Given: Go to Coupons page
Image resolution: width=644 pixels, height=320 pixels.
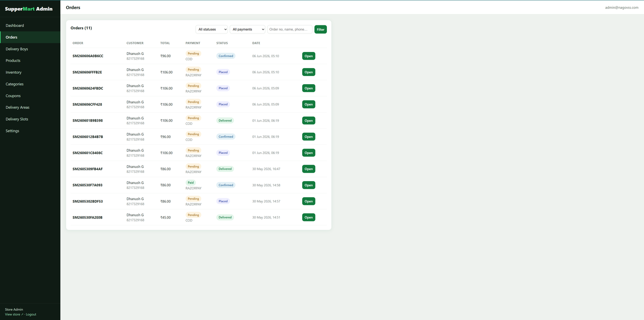Looking at the screenshot, I should point(30,96).
